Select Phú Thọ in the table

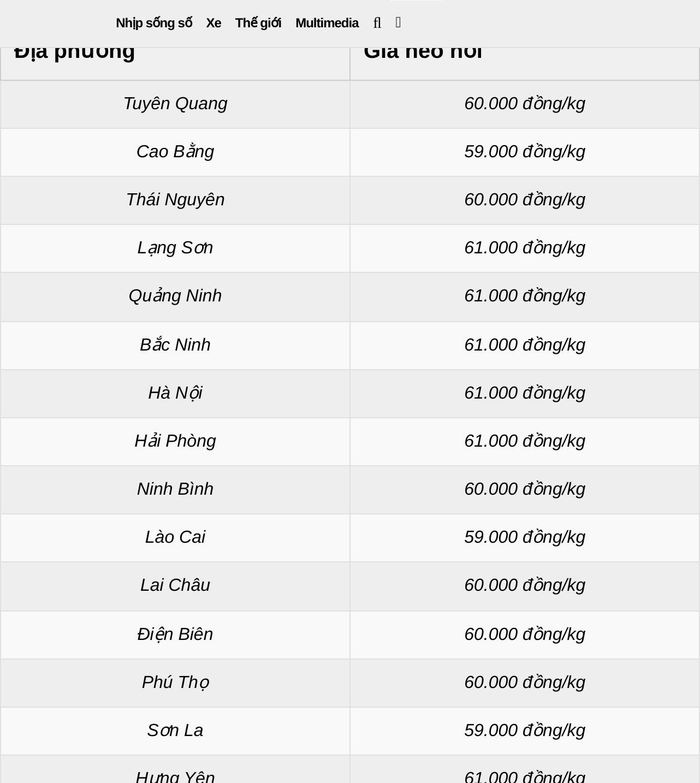coord(175,683)
